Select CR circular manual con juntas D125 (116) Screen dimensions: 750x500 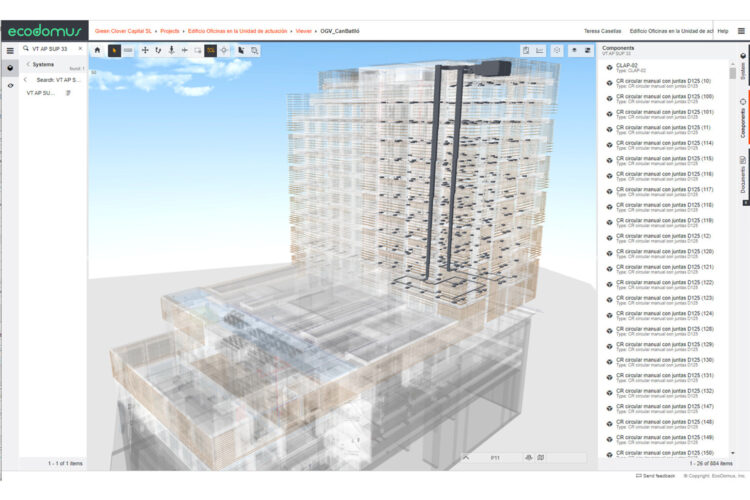(664, 176)
